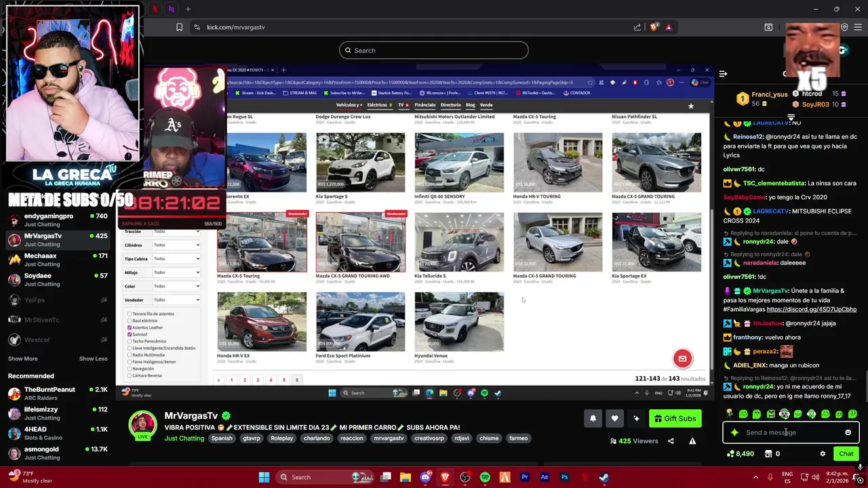Screen dimensions: 868x488
Task: Open the shop icon next to 0
Action: click(768, 454)
